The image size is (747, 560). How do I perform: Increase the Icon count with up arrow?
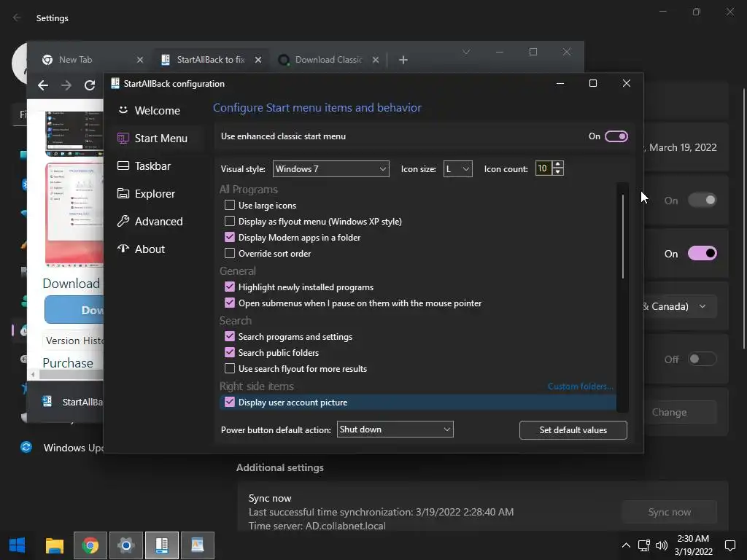[x=557, y=164]
